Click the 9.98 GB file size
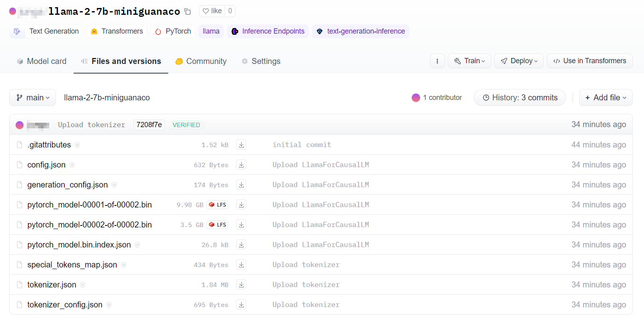The height and width of the screenshot is (321, 644). coord(190,205)
